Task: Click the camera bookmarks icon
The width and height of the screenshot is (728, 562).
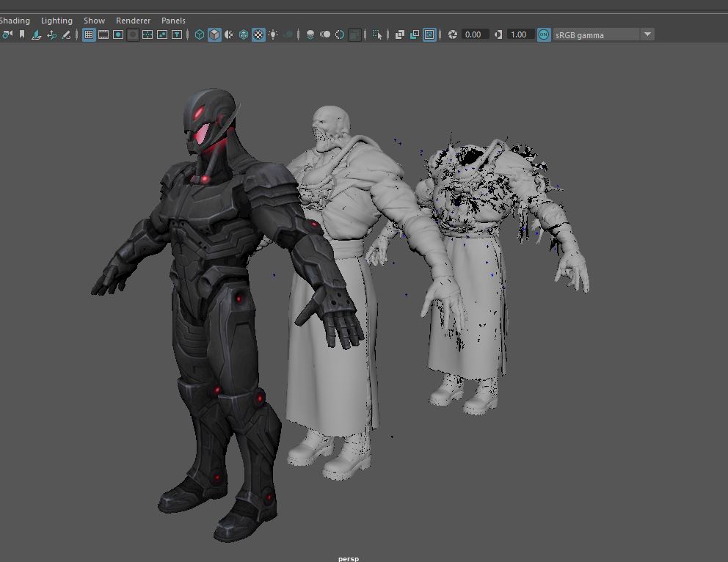Action: 22,34
